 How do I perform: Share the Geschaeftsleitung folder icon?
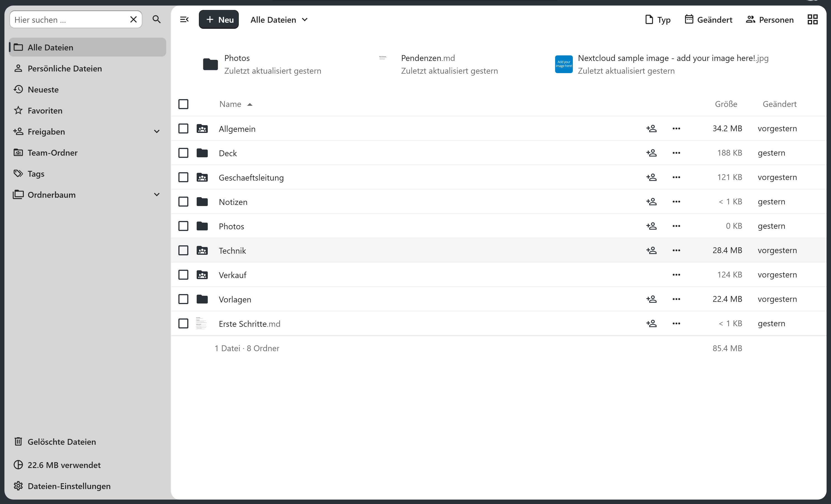point(651,177)
